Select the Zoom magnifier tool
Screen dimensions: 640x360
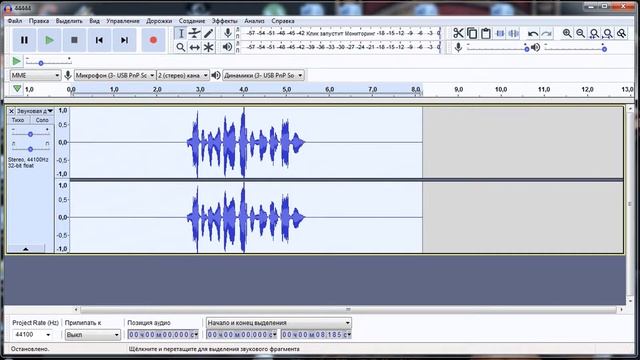coord(181,47)
